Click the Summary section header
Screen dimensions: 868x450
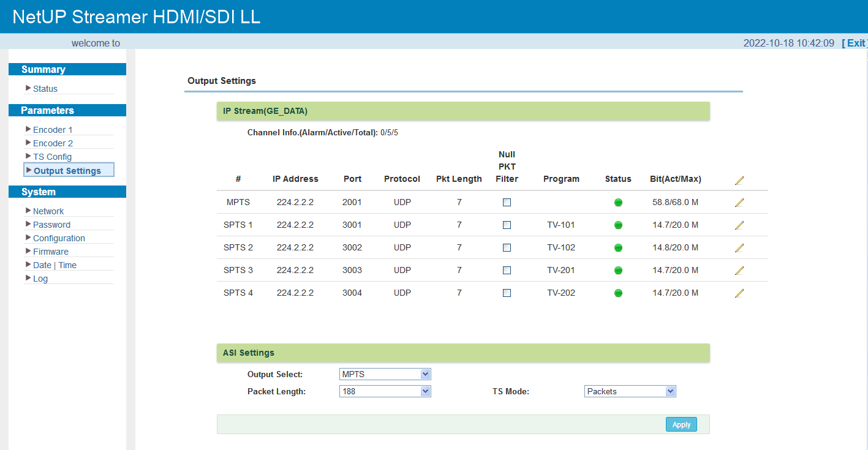point(67,69)
